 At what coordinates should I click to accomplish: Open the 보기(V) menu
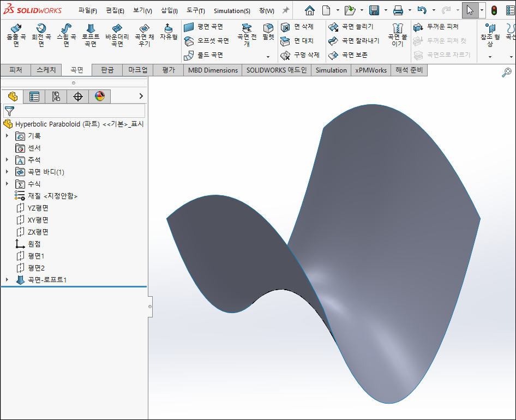(142, 10)
